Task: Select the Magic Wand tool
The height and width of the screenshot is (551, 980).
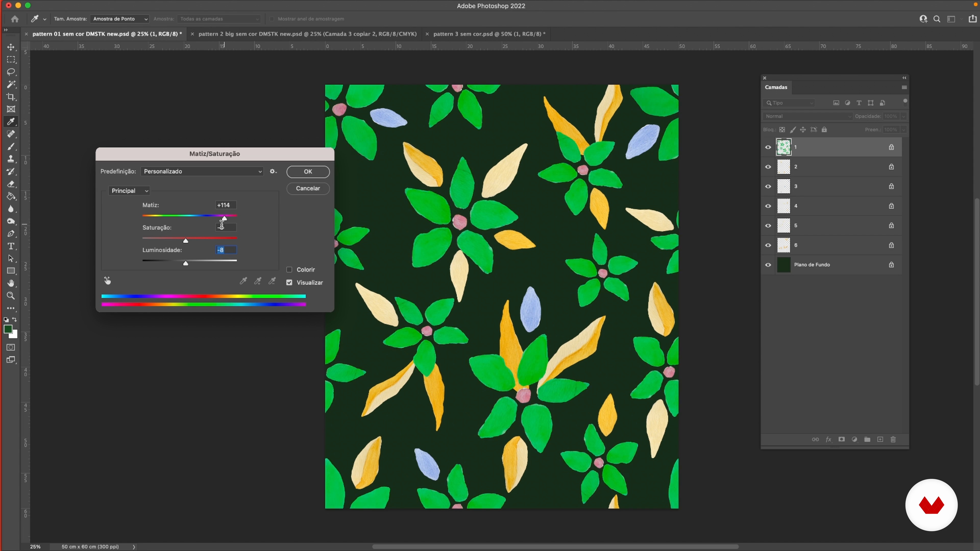Action: coord(11,84)
